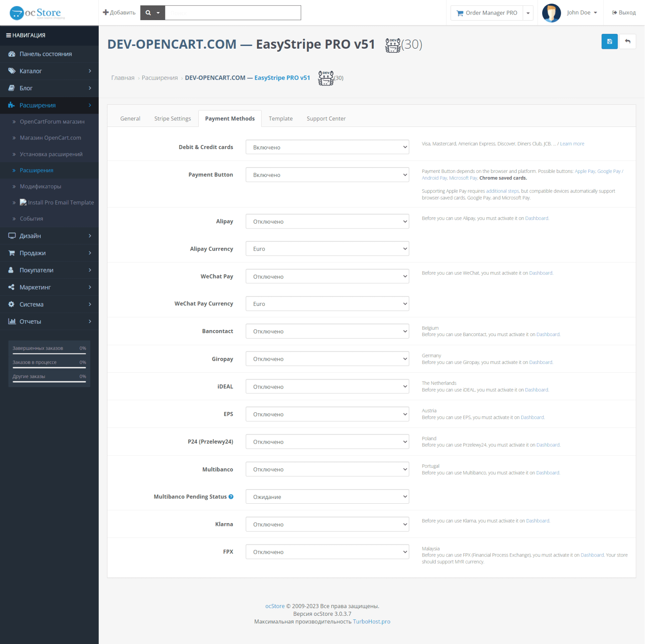
Task: Open Установка расширений sidebar item
Action: [x=51, y=154]
